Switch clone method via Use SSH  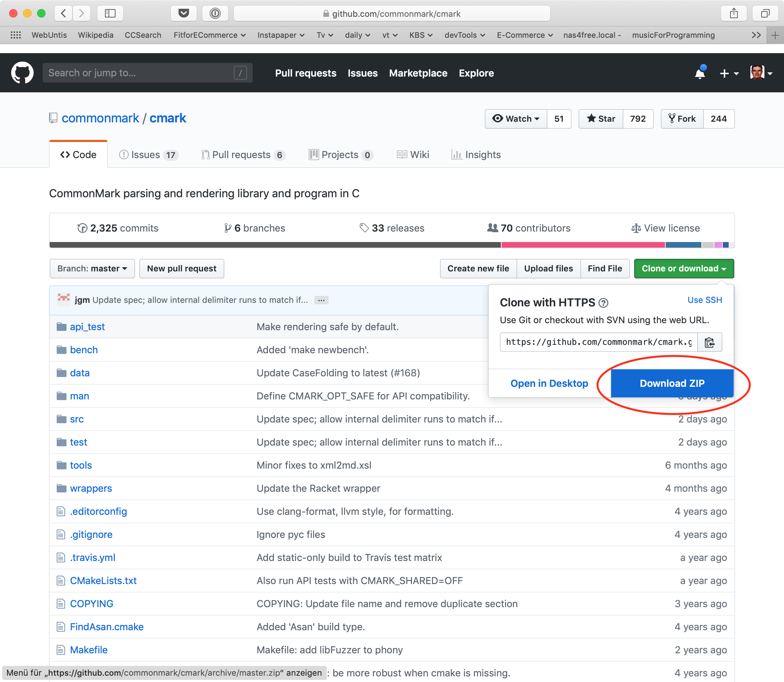tap(705, 300)
